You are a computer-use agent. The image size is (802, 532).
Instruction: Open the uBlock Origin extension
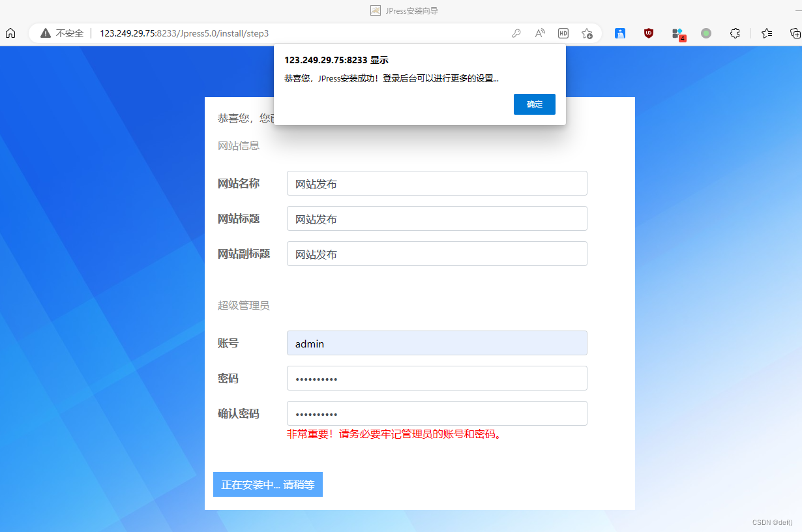[x=649, y=33]
